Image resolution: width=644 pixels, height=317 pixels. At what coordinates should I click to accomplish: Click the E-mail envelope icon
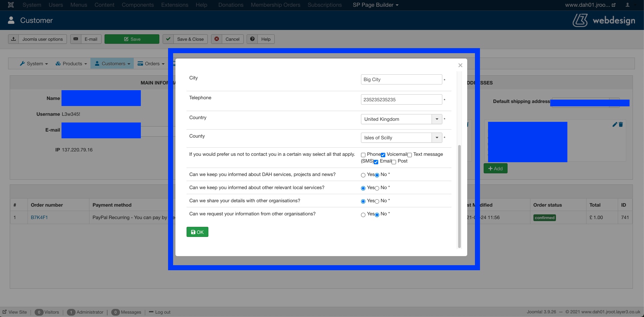coord(76,39)
